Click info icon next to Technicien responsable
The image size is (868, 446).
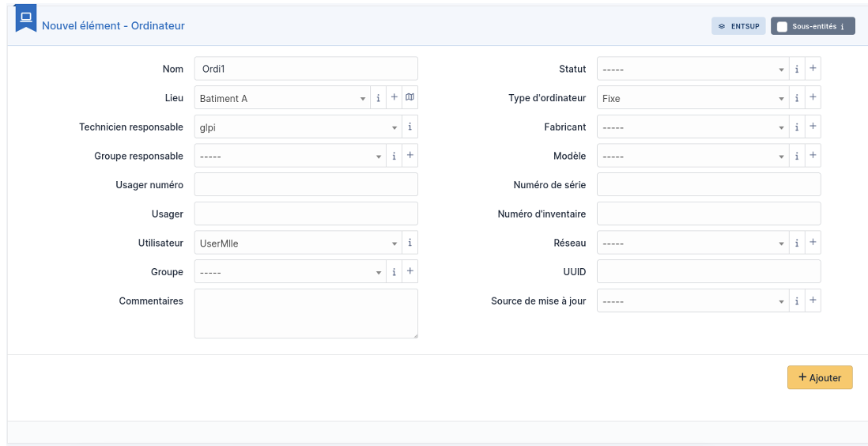pos(409,127)
